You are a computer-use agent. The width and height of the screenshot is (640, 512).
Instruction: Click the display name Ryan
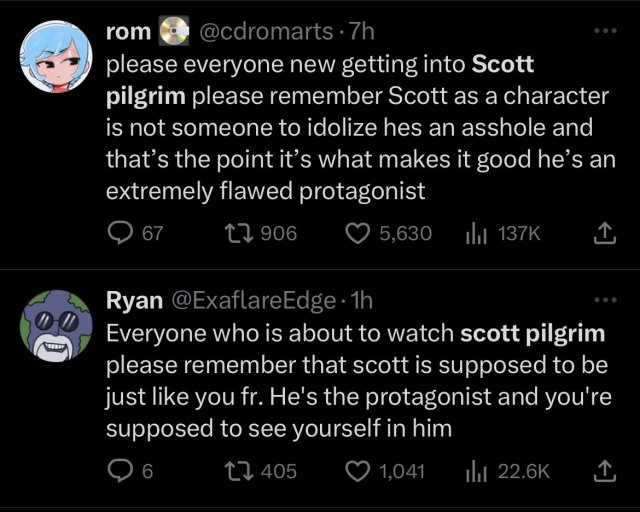[132, 299]
